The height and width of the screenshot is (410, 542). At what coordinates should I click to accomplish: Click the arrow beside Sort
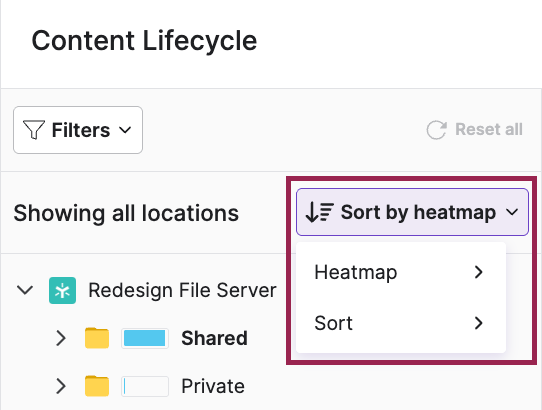[479, 323]
